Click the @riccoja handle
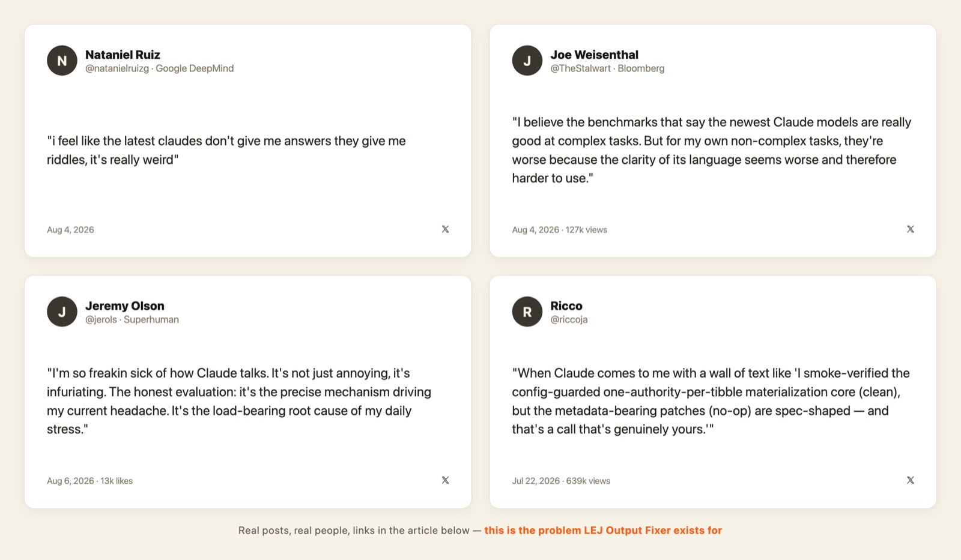 [569, 319]
